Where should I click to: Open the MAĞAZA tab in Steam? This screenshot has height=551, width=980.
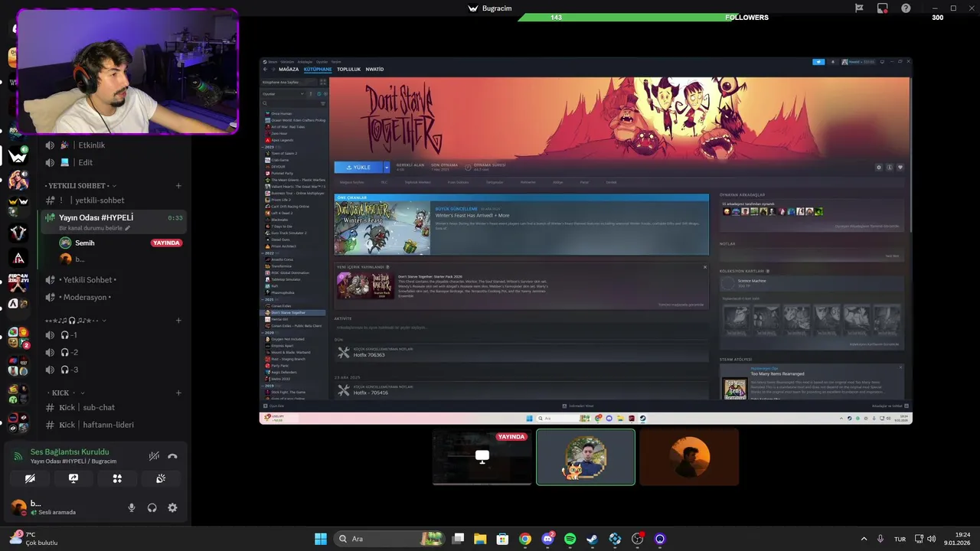(x=289, y=70)
